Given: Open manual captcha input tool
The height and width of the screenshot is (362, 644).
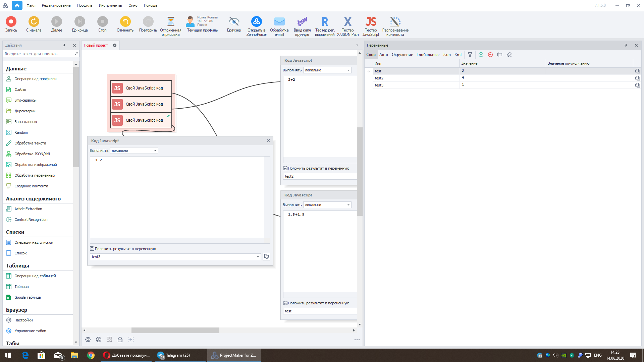Looking at the screenshot, I should pyautogui.click(x=302, y=26).
